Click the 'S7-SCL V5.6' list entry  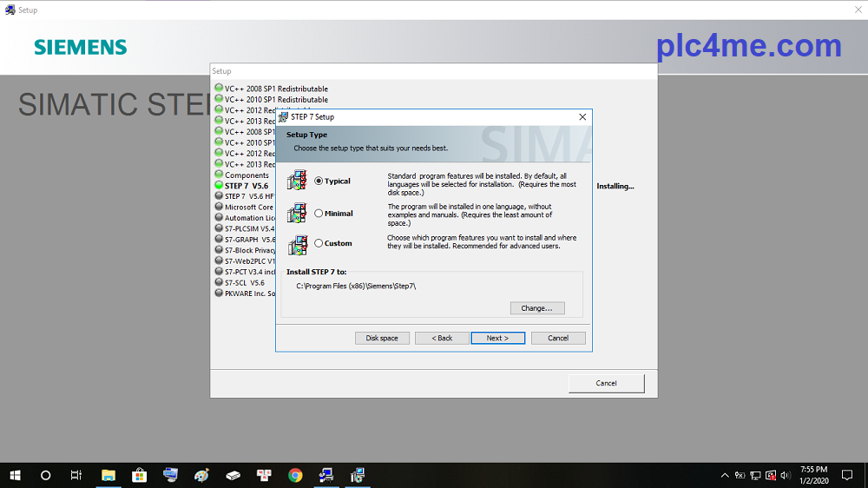(x=245, y=282)
